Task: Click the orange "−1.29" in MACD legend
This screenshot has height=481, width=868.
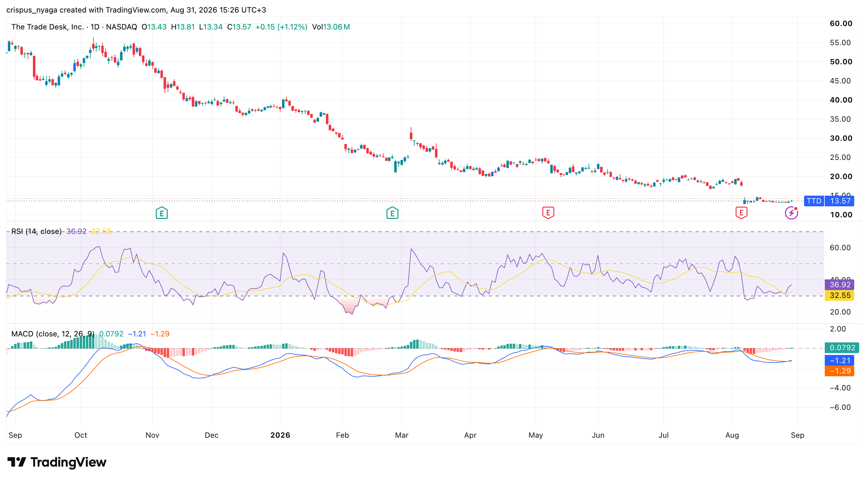Action: (160, 334)
